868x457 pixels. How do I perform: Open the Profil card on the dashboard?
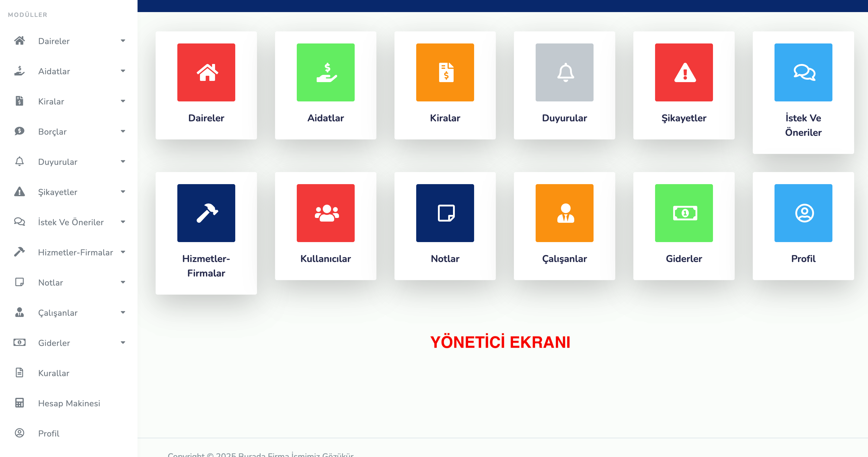tap(803, 226)
